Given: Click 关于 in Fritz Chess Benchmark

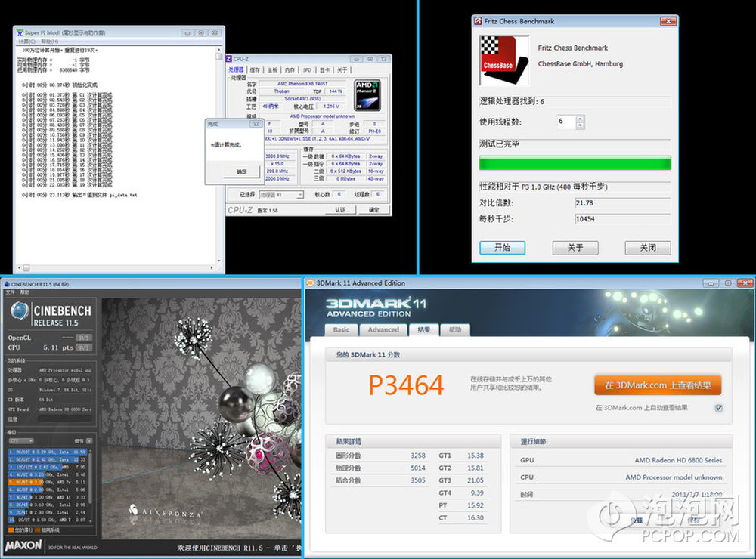Looking at the screenshot, I should (x=575, y=248).
